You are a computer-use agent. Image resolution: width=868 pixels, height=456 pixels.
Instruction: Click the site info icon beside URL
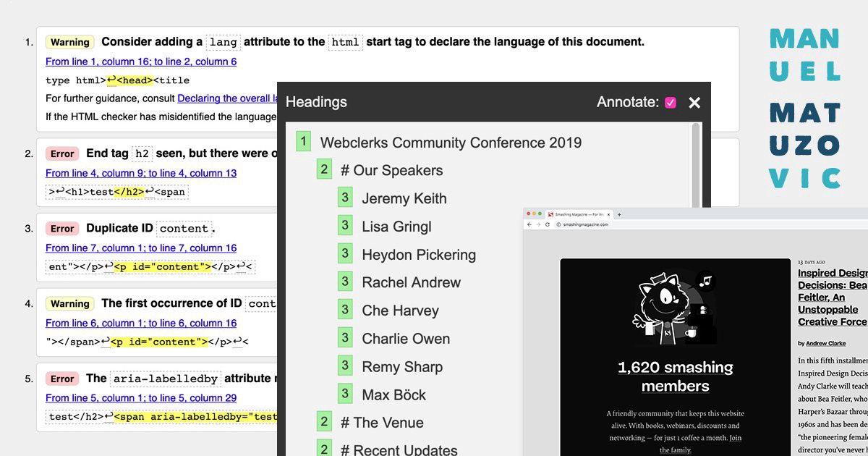pos(558,224)
